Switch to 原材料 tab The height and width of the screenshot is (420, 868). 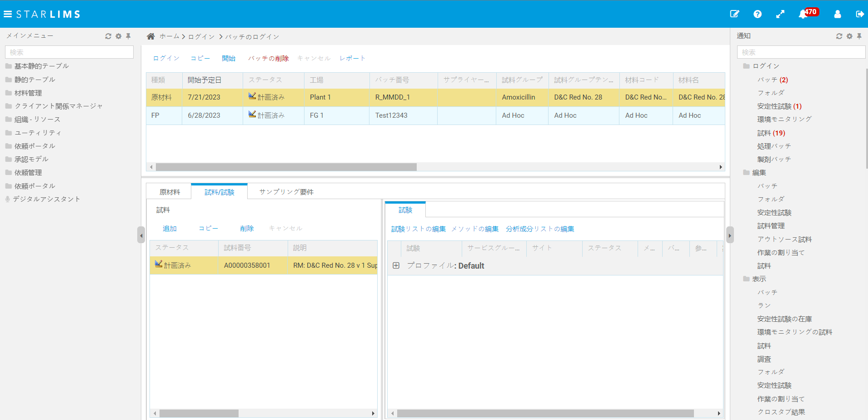pyautogui.click(x=170, y=192)
